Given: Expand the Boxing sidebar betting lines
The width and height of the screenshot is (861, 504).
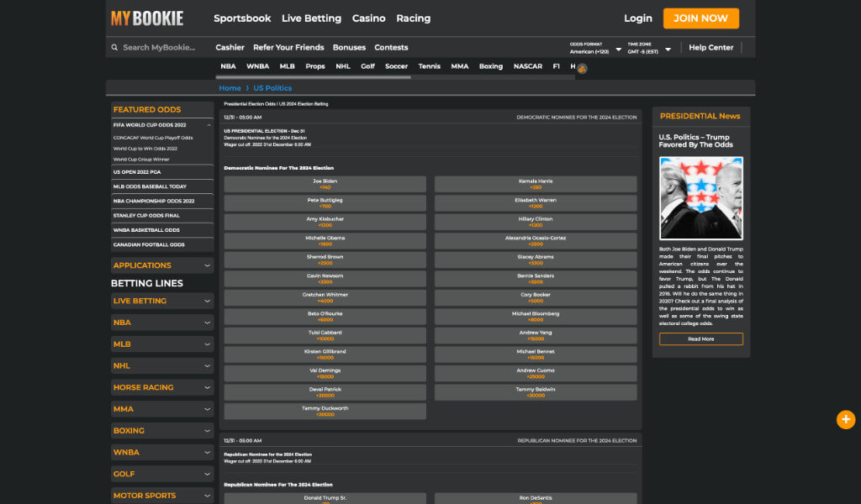Looking at the screenshot, I should (x=162, y=431).
